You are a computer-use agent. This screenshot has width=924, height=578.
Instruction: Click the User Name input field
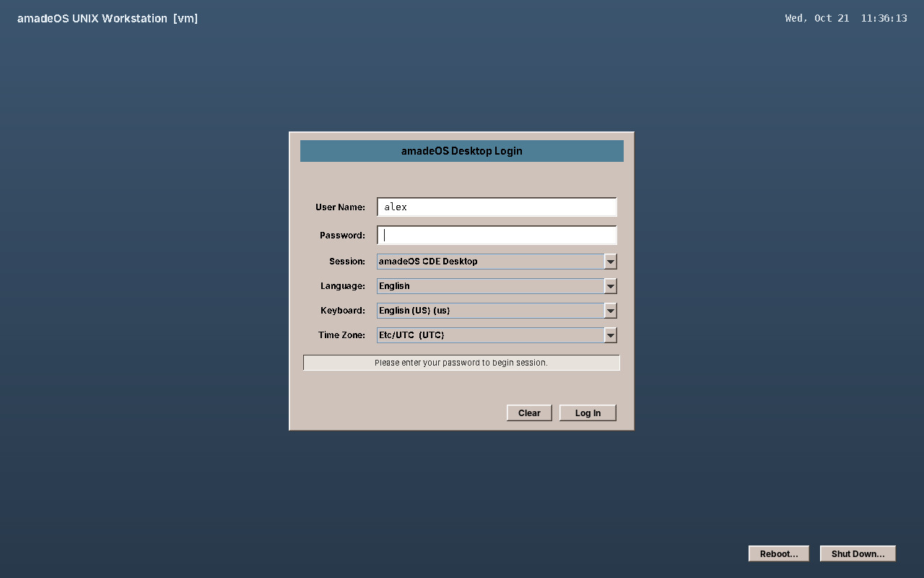click(x=497, y=207)
